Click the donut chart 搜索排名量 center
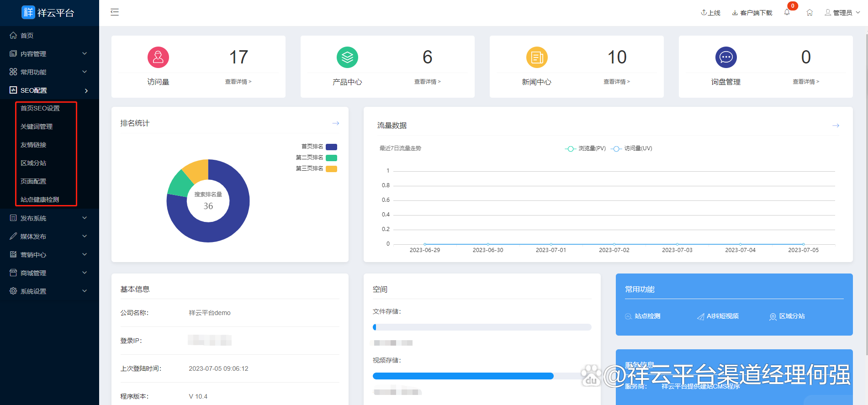Image resolution: width=868 pixels, height=405 pixels. 208,200
